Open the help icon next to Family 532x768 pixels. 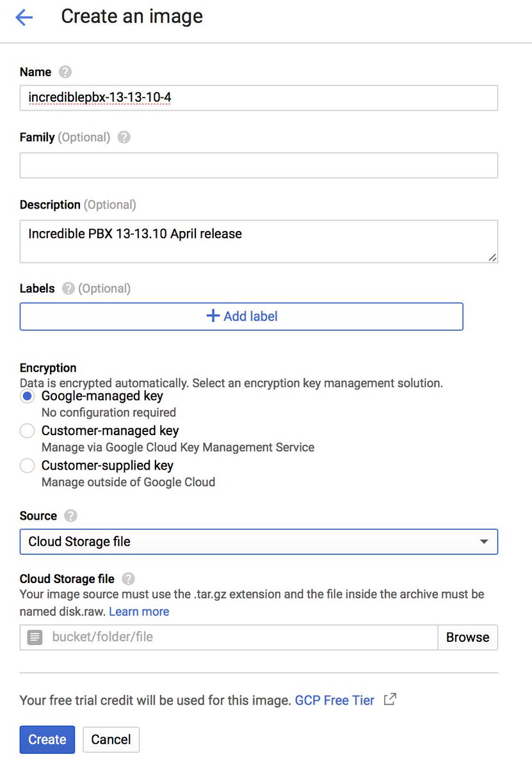(124, 137)
